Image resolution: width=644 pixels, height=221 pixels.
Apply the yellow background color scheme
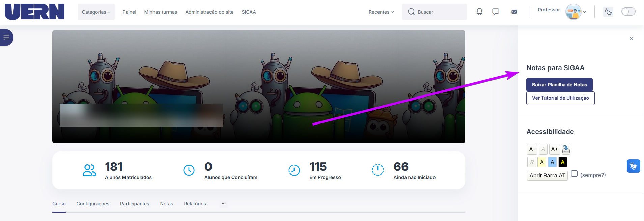point(542,162)
